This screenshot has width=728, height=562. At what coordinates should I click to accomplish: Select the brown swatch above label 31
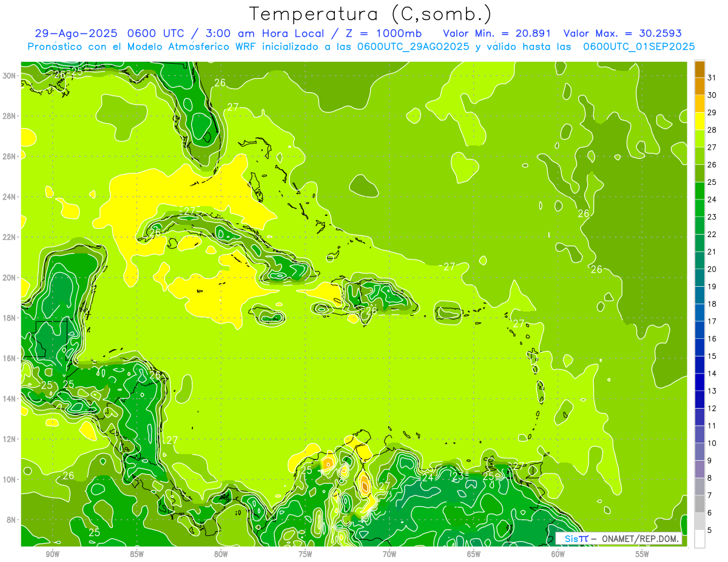pyautogui.click(x=699, y=69)
